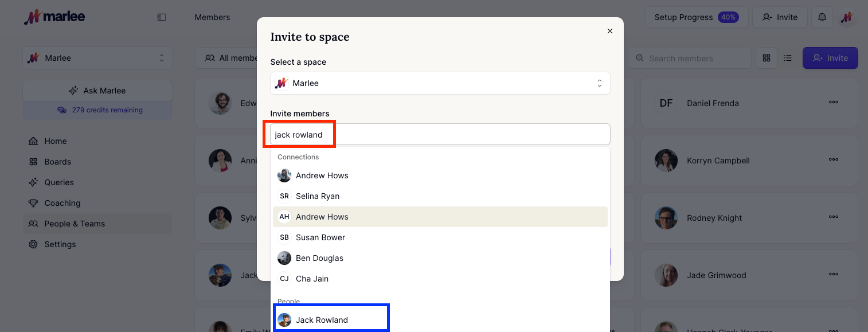Viewport: 868px width, 332px height.
Task: Open People & Teams in sidebar
Action: pyautogui.click(x=97, y=224)
